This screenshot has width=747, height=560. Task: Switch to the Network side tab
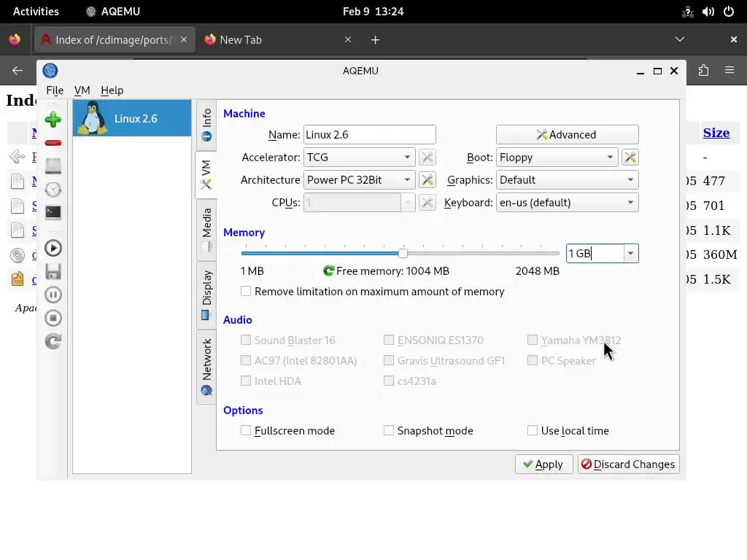tap(206, 367)
